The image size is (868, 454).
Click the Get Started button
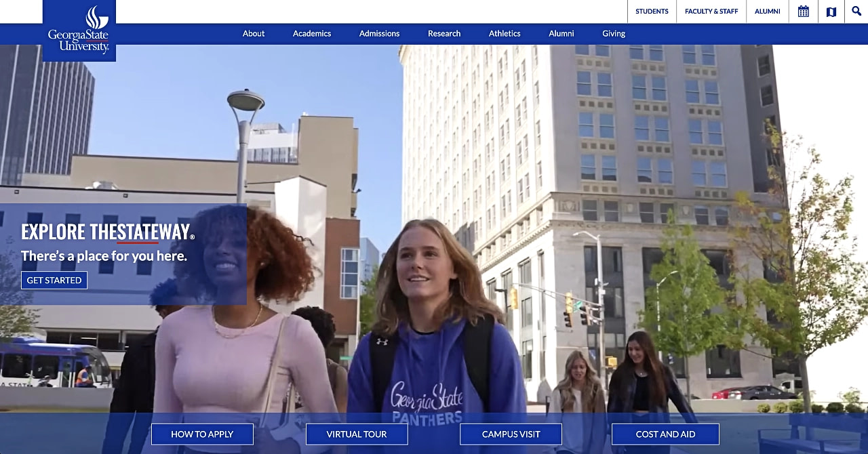click(54, 280)
